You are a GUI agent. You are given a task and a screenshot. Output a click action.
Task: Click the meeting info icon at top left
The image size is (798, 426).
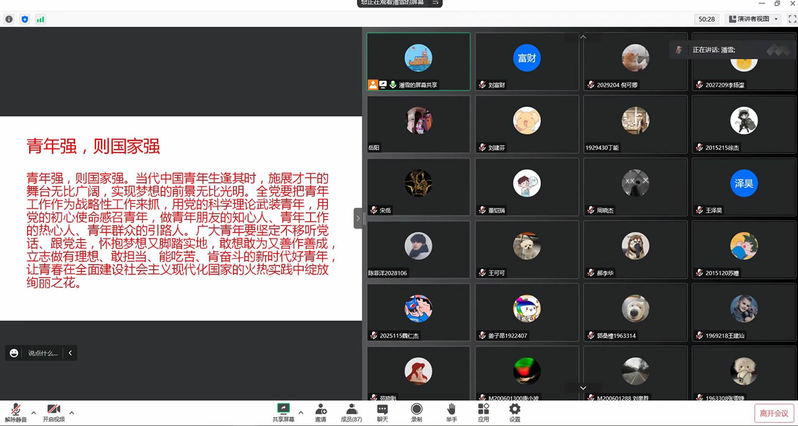10,18
